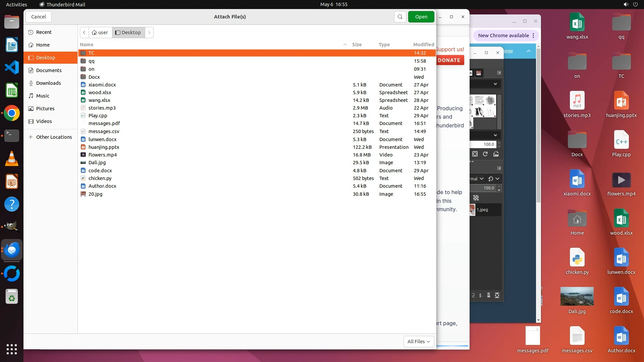
Task: Click the GIMP layer opacity 100.0 slider
Action: point(483,188)
